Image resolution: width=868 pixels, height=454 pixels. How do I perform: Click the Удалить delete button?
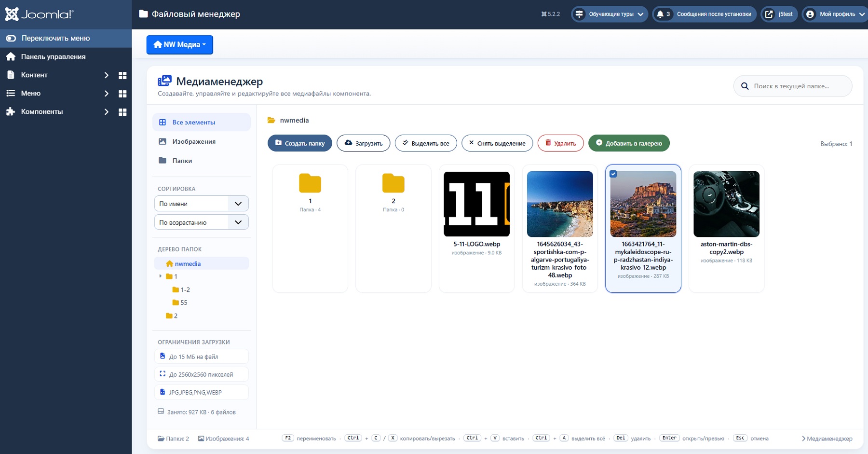(561, 143)
